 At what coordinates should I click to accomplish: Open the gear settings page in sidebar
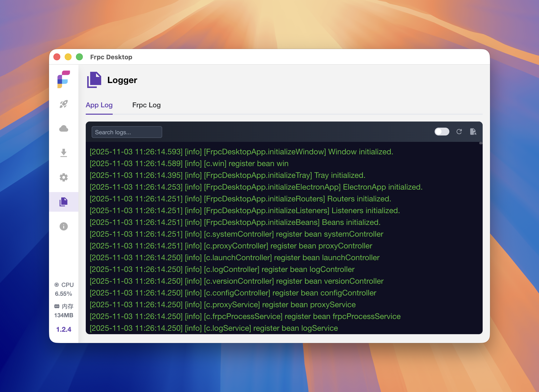pos(64,177)
